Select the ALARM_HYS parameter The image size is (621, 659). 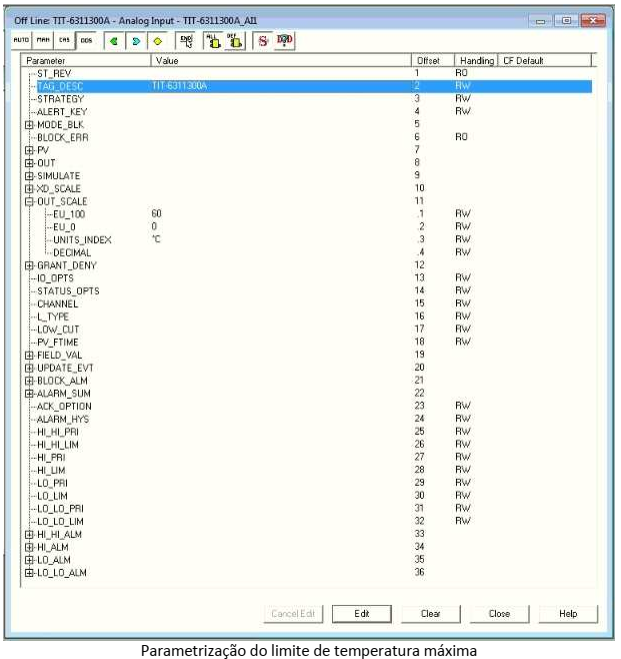click(x=63, y=419)
